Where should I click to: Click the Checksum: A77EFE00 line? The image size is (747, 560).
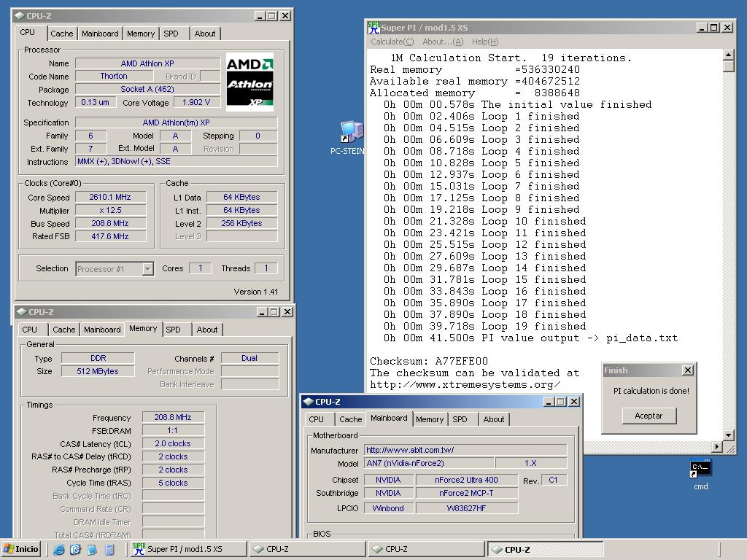[x=429, y=361]
